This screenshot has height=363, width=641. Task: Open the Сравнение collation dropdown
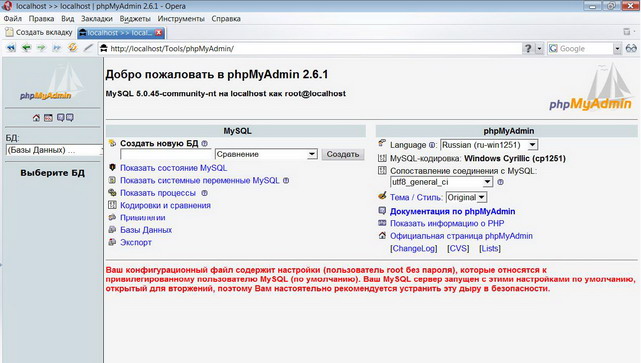pyautogui.click(x=266, y=154)
